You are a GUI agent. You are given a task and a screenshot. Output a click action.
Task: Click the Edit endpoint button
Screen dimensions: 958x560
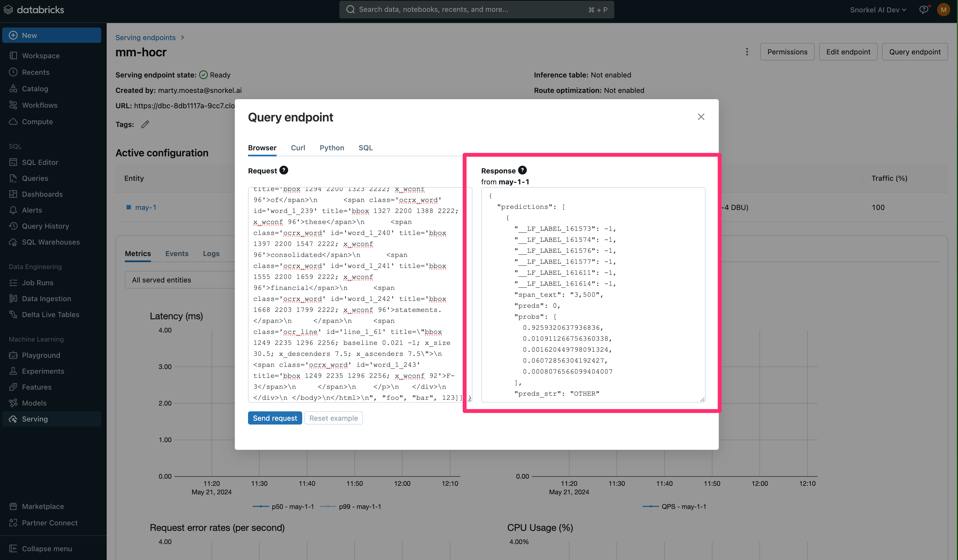pyautogui.click(x=848, y=52)
